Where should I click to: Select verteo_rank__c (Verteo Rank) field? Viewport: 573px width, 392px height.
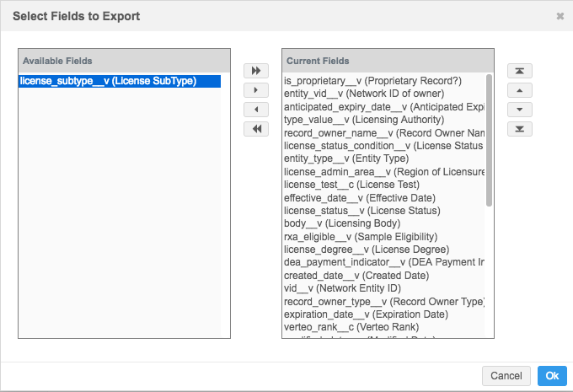point(352,326)
